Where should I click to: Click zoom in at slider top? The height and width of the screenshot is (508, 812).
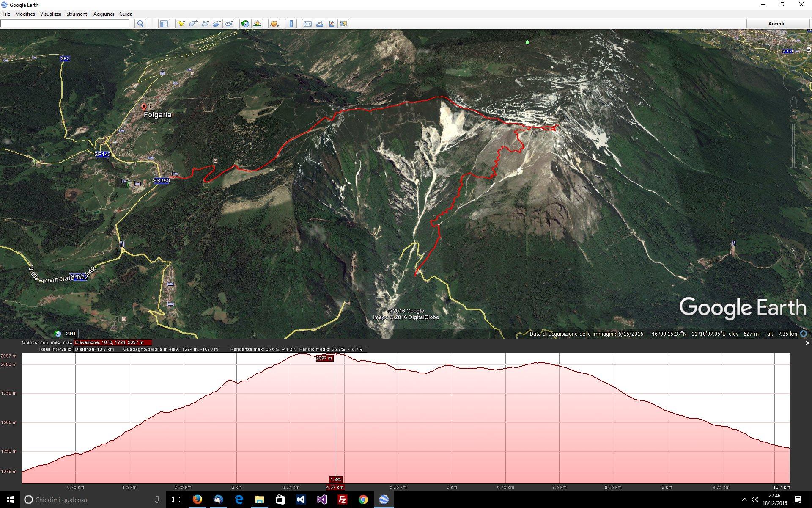(x=793, y=120)
